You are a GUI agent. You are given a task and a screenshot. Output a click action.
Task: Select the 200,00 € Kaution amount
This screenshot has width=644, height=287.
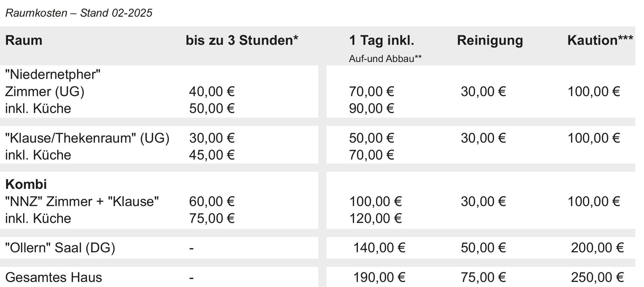click(597, 248)
